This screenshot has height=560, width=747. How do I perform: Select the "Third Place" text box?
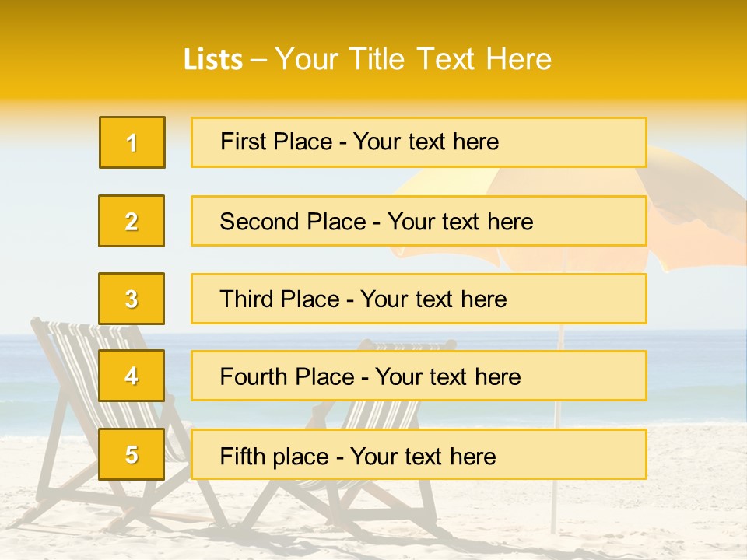419,299
